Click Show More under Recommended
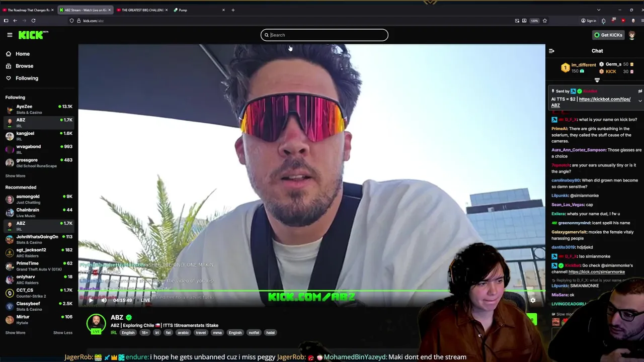Screen dimensions: 644x362 point(15,333)
